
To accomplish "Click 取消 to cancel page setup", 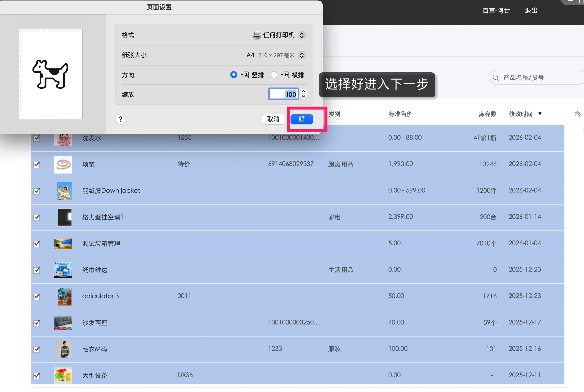I will (x=273, y=119).
